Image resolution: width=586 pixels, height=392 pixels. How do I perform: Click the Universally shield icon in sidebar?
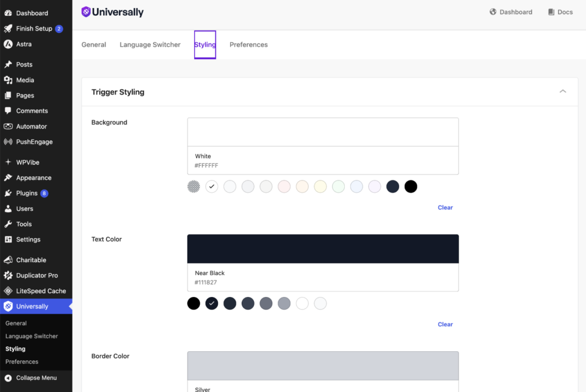(8, 307)
